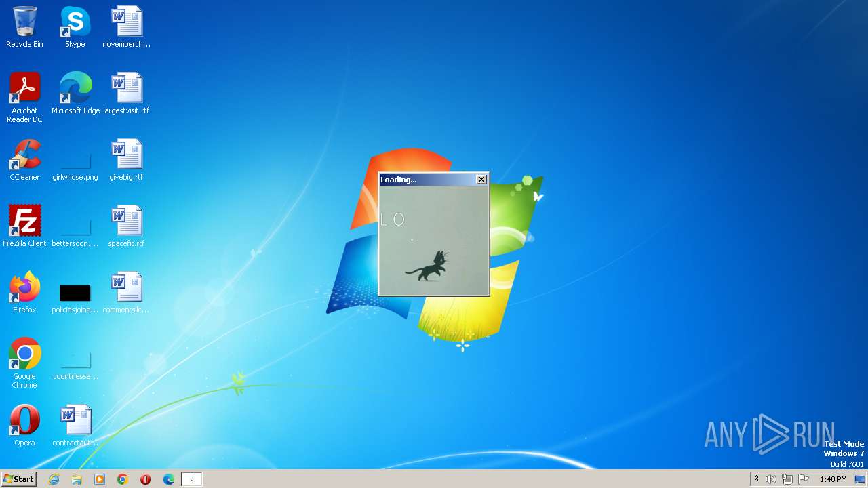This screenshot has width=868, height=488.
Task: Open Internet Explorer from the taskbar
Action: tap(54, 479)
